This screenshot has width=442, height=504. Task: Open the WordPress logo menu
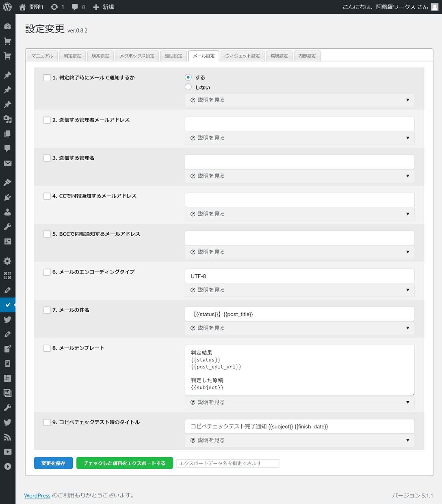(x=7, y=7)
